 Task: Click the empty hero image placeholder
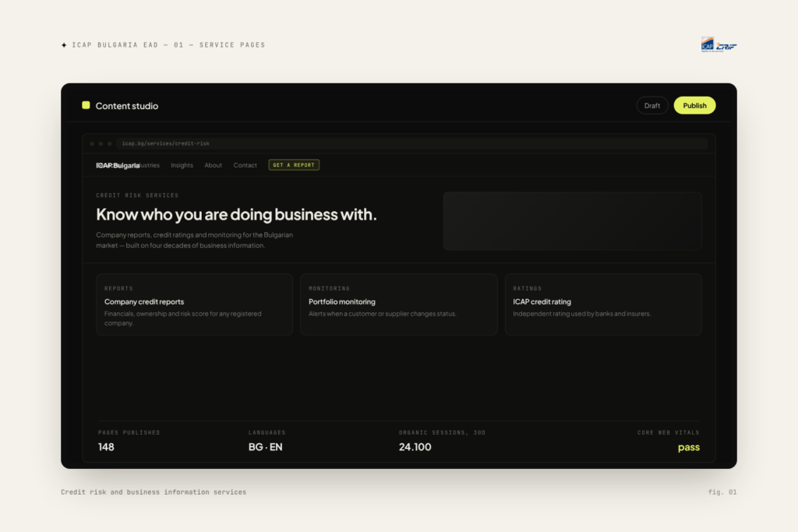(x=572, y=220)
